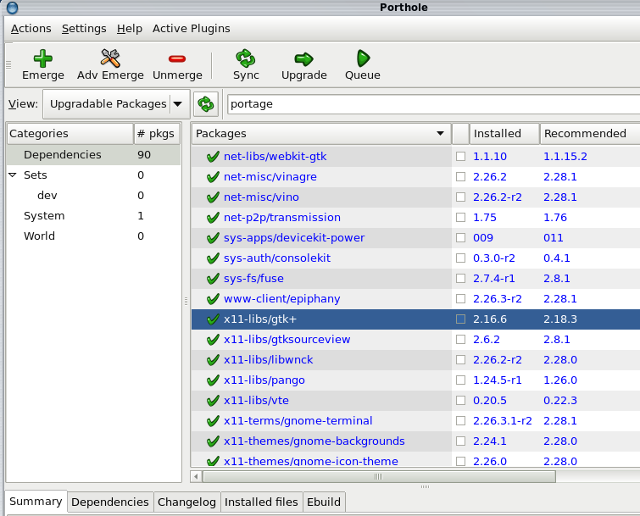Click the checkmark icon beside www-client/epiphany
This screenshot has height=516, width=640.
coord(213,299)
